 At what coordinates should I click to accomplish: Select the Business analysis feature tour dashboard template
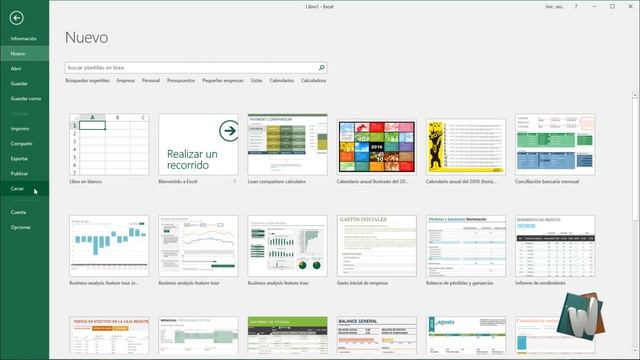(x=287, y=246)
